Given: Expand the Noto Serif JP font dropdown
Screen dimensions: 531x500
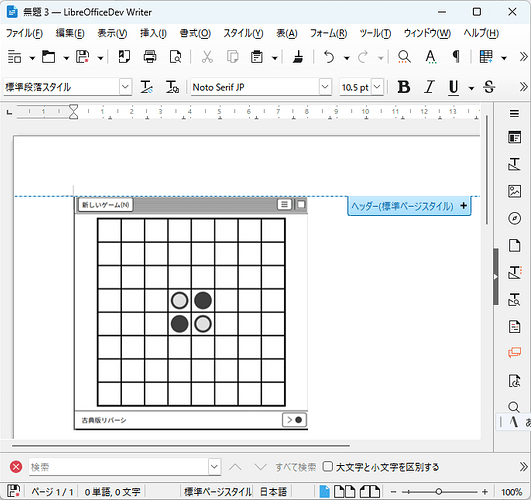Looking at the screenshot, I should coord(325,87).
